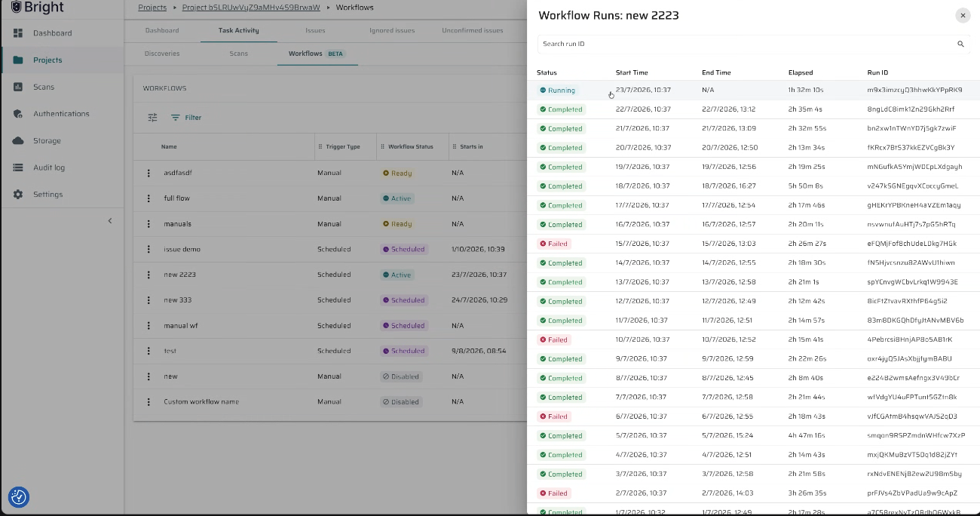Open Audit log list icon
The width and height of the screenshot is (980, 516).
coord(18,167)
